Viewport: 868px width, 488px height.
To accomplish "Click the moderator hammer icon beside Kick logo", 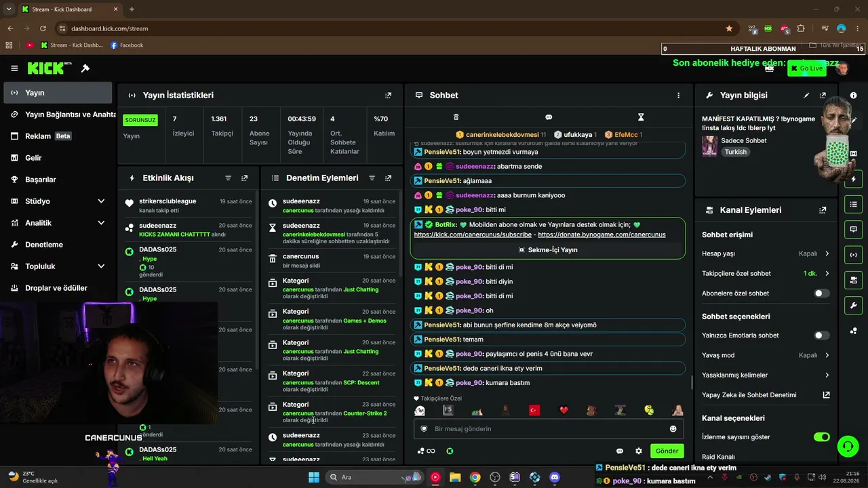I will click(x=85, y=68).
